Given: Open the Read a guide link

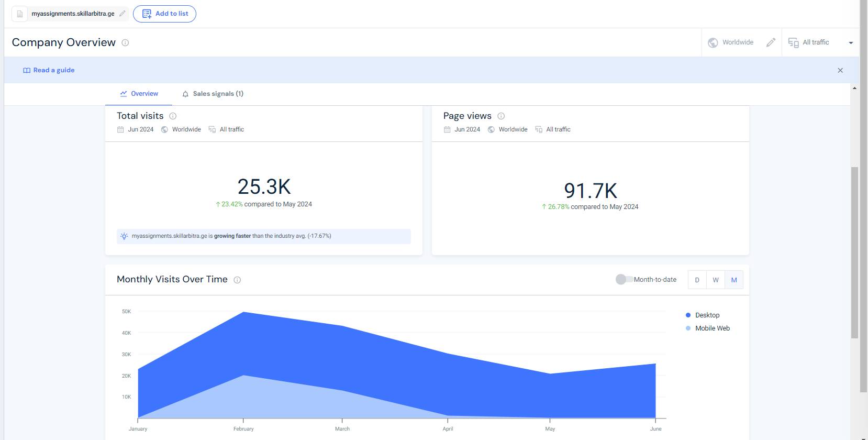Looking at the screenshot, I should click(49, 70).
